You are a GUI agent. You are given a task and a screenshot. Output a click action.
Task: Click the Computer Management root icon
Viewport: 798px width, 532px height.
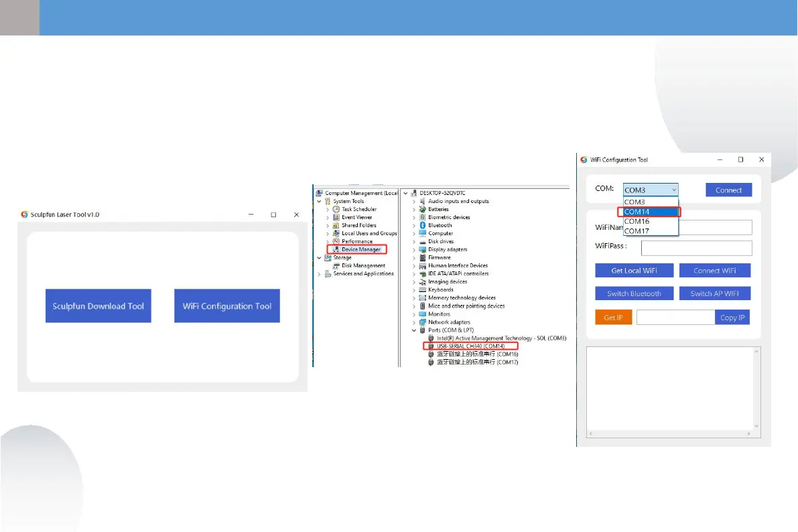point(319,193)
